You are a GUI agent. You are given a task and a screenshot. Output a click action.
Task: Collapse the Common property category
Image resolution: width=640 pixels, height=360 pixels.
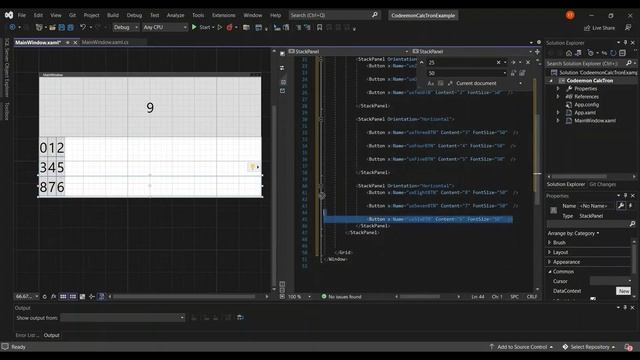pyautogui.click(x=549, y=271)
